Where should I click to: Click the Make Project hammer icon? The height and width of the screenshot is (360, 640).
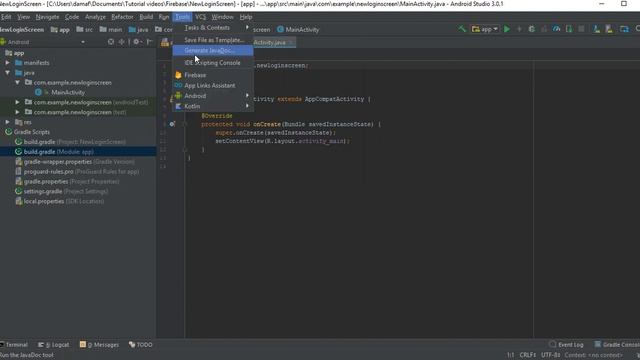click(462, 29)
